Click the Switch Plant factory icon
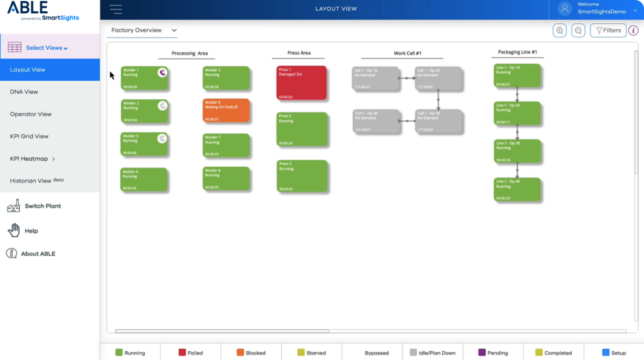 click(x=13, y=206)
